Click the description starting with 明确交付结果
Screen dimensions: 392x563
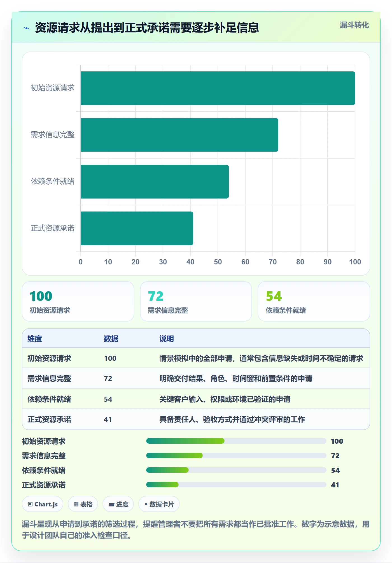(236, 378)
